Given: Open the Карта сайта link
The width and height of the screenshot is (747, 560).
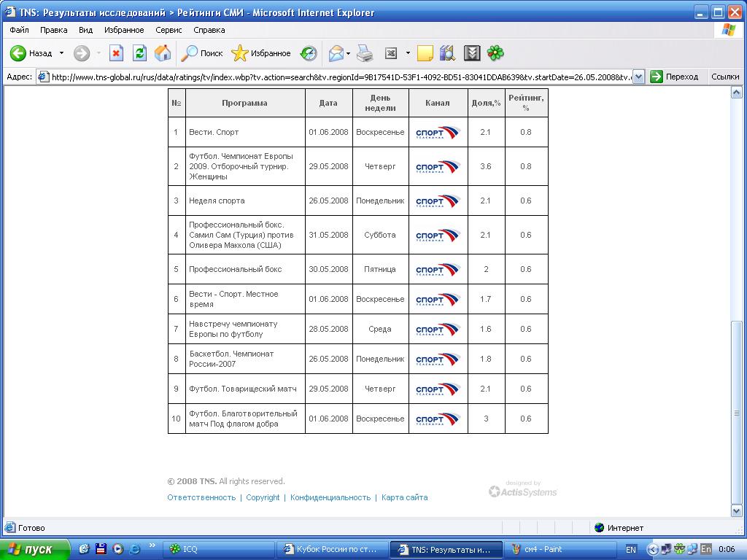Looking at the screenshot, I should pyautogui.click(x=404, y=497).
